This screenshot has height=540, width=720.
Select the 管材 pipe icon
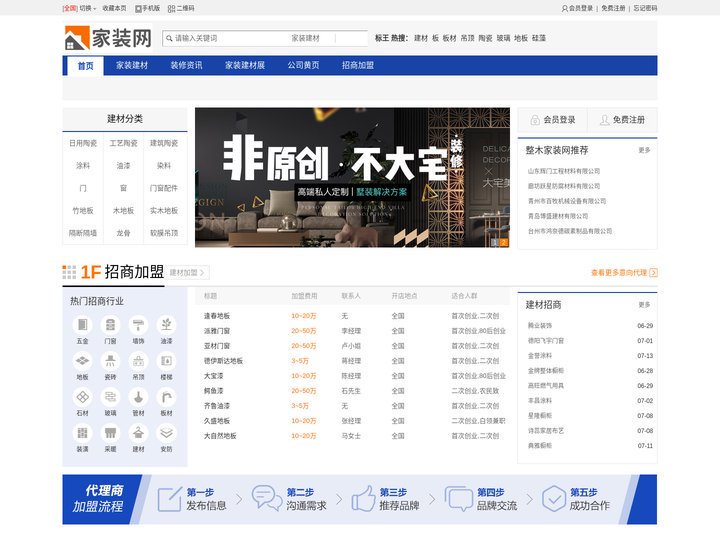pos(138,397)
